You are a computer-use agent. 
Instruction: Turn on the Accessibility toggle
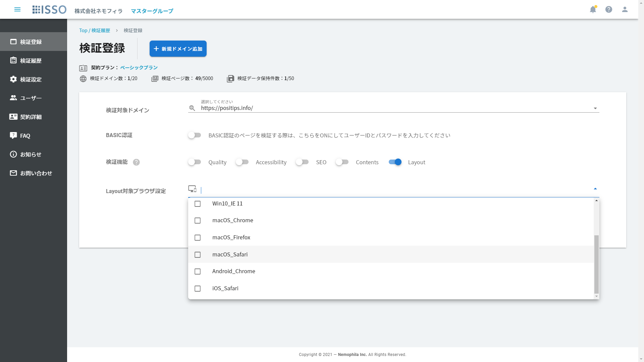pos(242,162)
